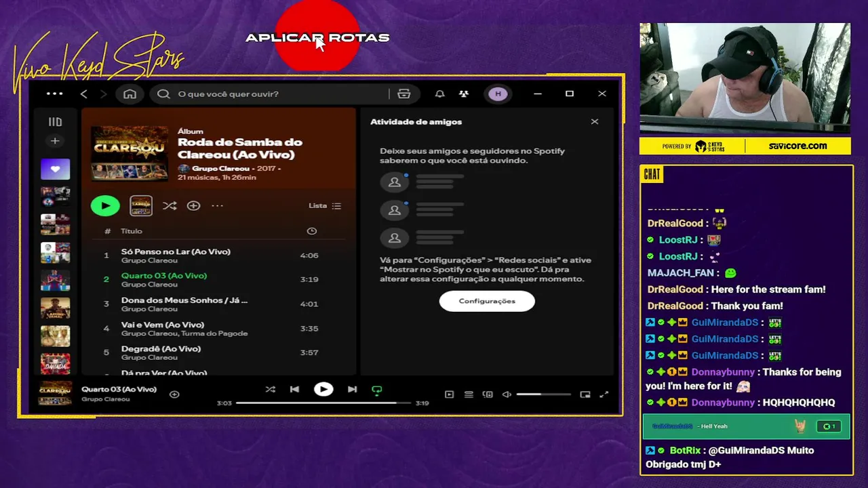
Task: Open Turma do Pagode artist link
Action: pyautogui.click(x=214, y=333)
